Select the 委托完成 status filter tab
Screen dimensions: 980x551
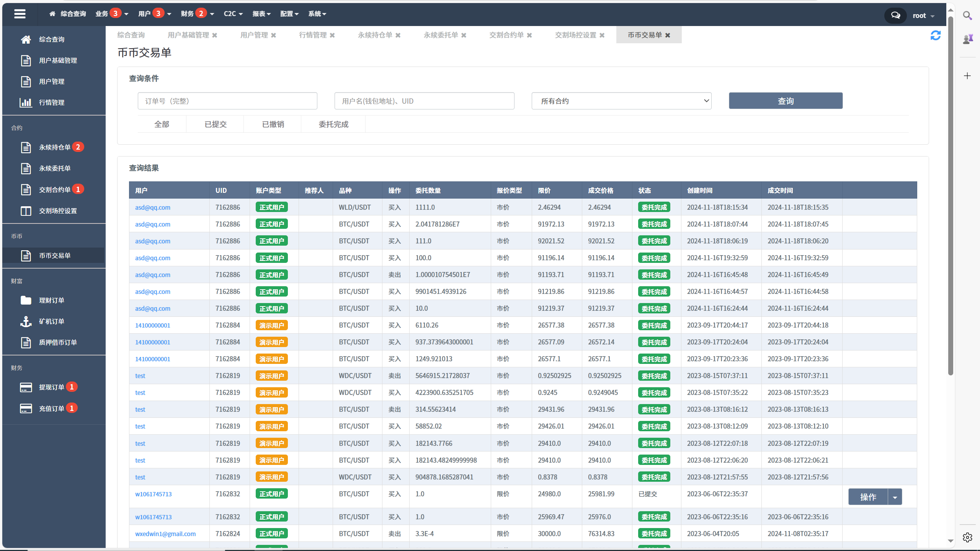pos(334,124)
